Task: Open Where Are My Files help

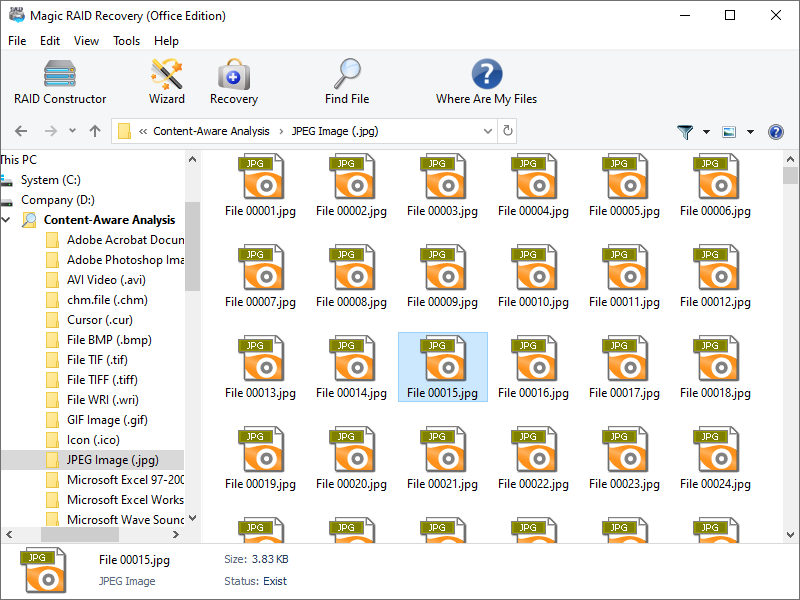Action: tap(486, 82)
